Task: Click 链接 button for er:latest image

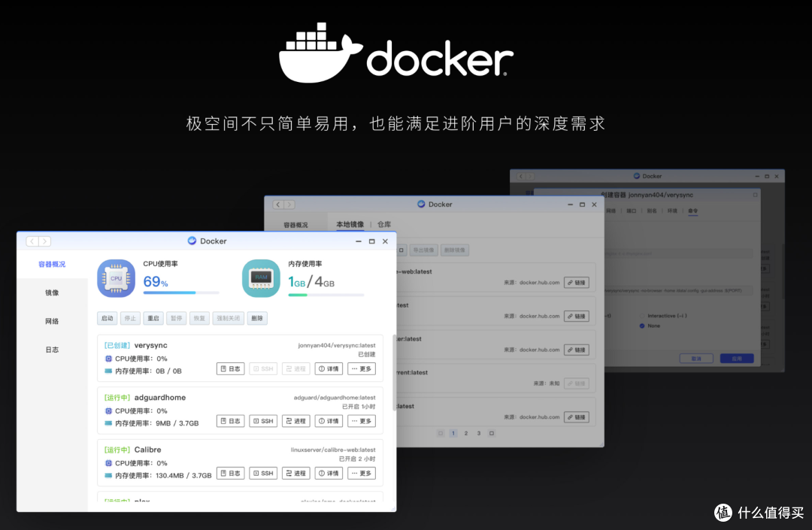Action: pyautogui.click(x=577, y=350)
